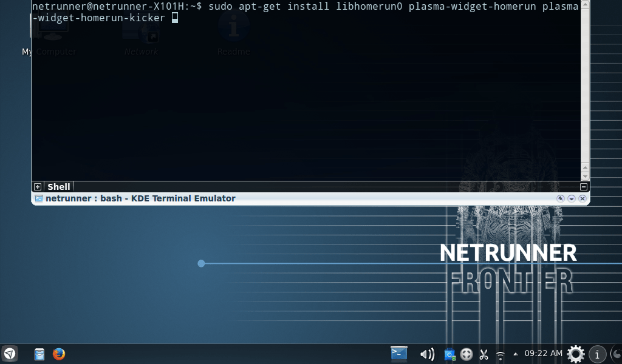Click the terminal scrollbar's down arrow
The height and width of the screenshot is (364, 622).
[x=585, y=177]
